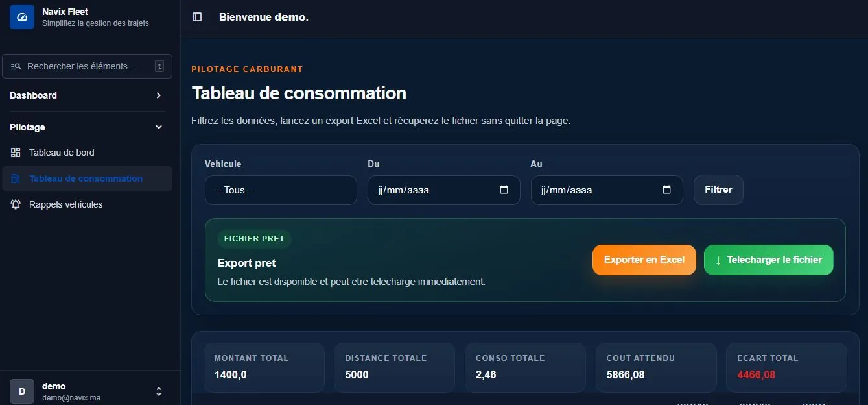The height and width of the screenshot is (405, 868).
Task: Click the Rechercher les éléments search field
Action: [x=88, y=66]
